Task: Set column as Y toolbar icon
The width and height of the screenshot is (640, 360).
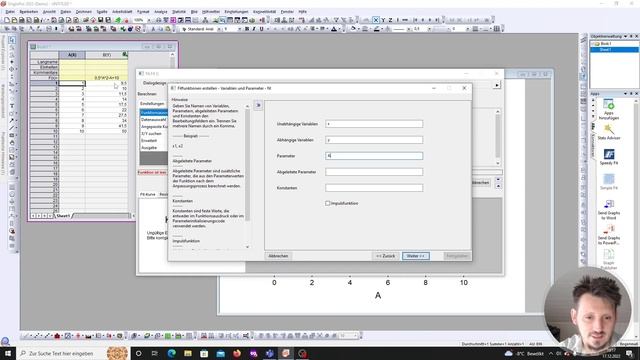Action: click(x=383, y=20)
